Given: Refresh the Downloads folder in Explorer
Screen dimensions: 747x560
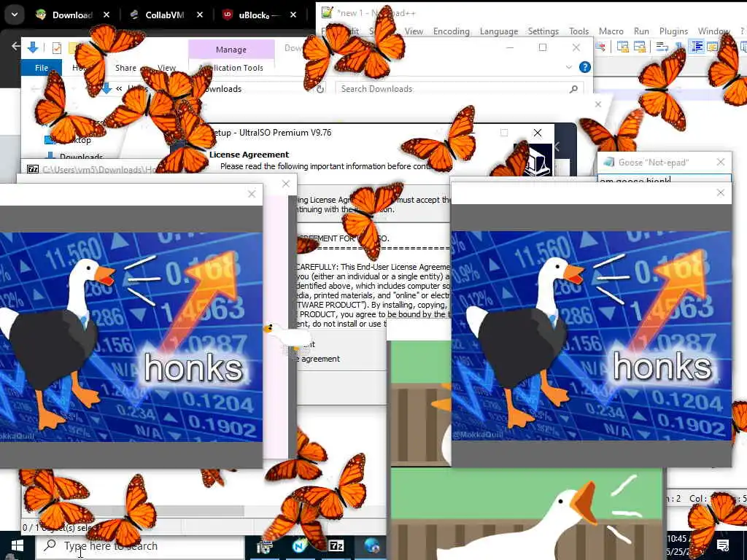Looking at the screenshot, I should point(321,88).
